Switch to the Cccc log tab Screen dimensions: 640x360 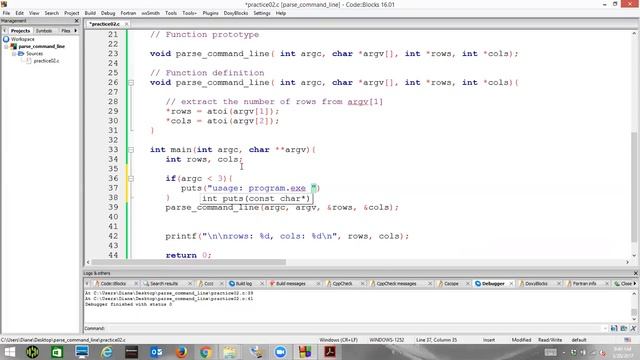point(208,284)
